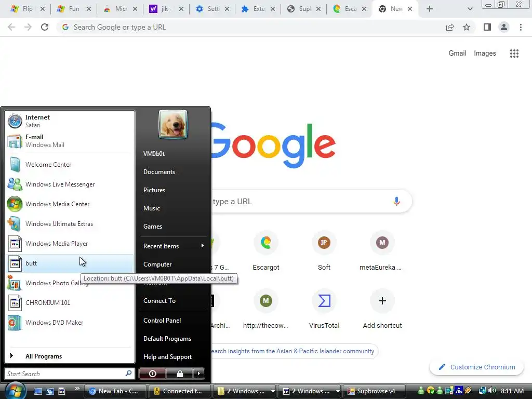The width and height of the screenshot is (532, 399).
Task: Open Windows Media Center
Action: coord(70,204)
